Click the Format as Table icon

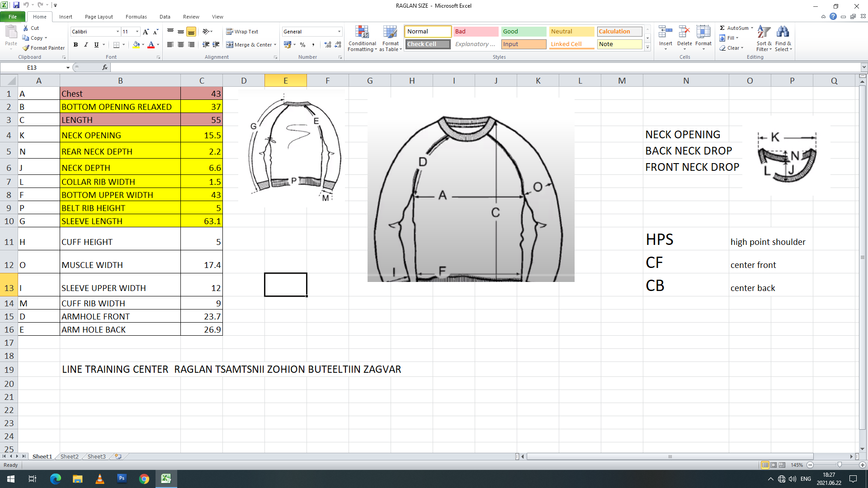(x=390, y=33)
